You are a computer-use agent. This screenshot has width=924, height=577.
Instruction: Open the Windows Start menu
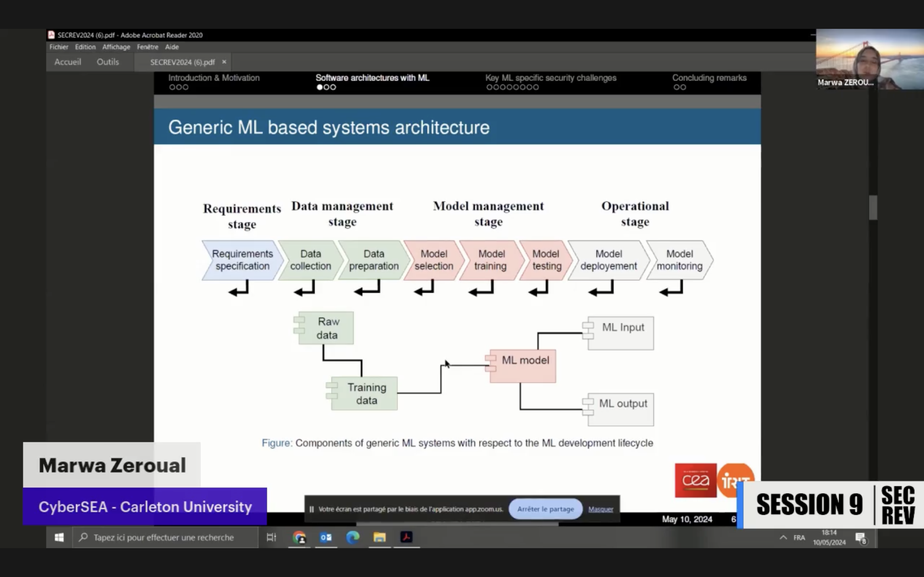click(x=59, y=537)
